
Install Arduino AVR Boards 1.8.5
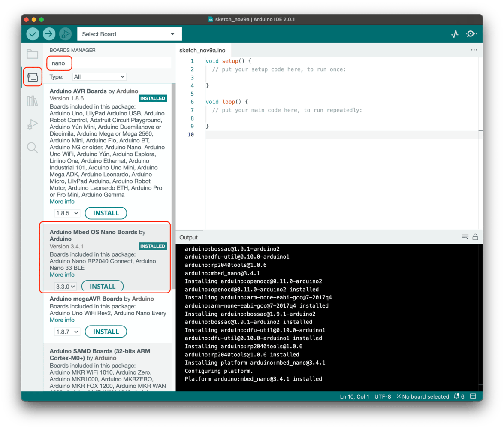tap(106, 213)
